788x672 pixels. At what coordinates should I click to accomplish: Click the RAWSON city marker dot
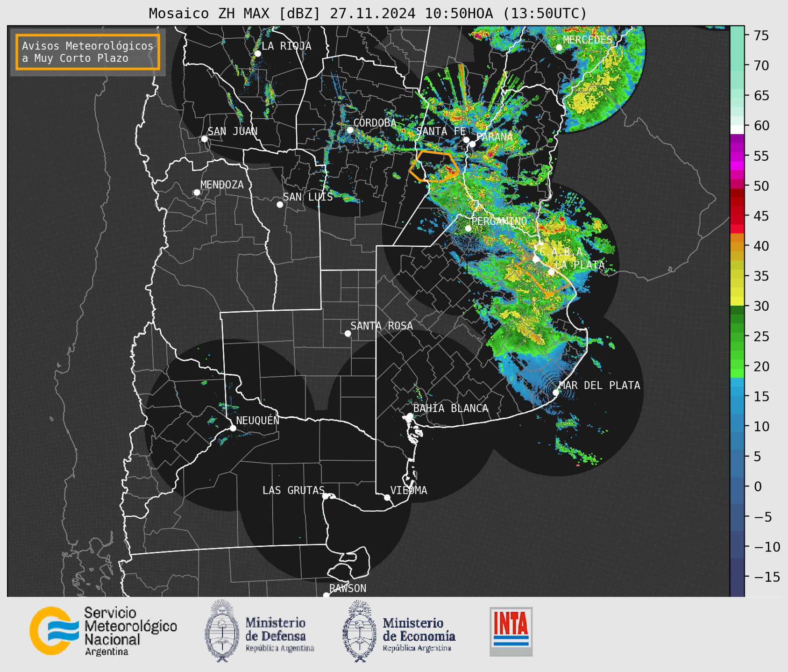coord(326,595)
